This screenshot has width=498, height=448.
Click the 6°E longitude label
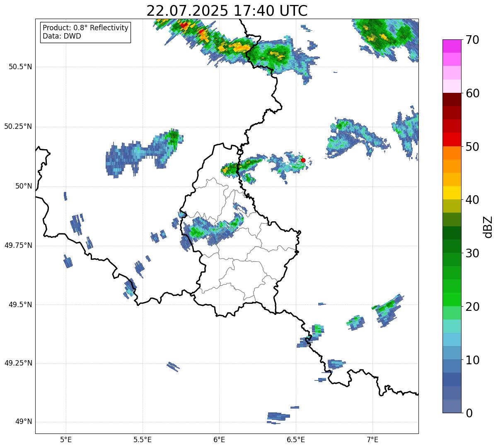pos(219,439)
